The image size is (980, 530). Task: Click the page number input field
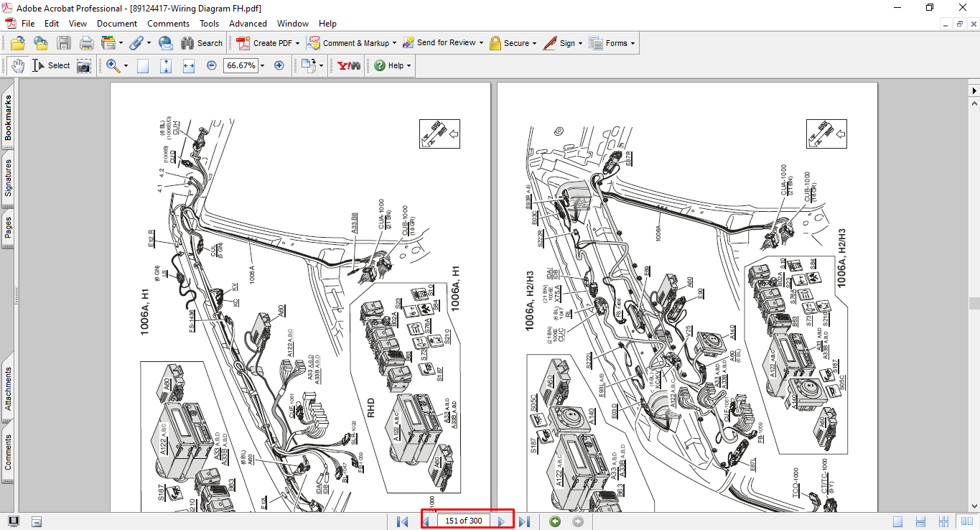pyautogui.click(x=463, y=521)
